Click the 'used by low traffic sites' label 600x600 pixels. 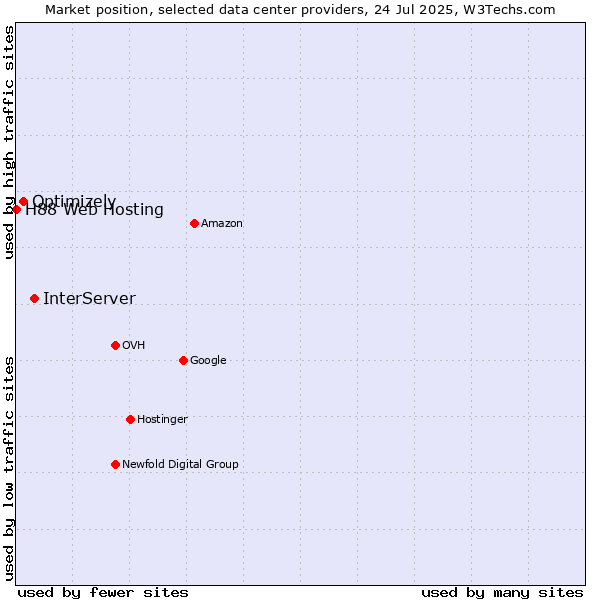point(9,469)
